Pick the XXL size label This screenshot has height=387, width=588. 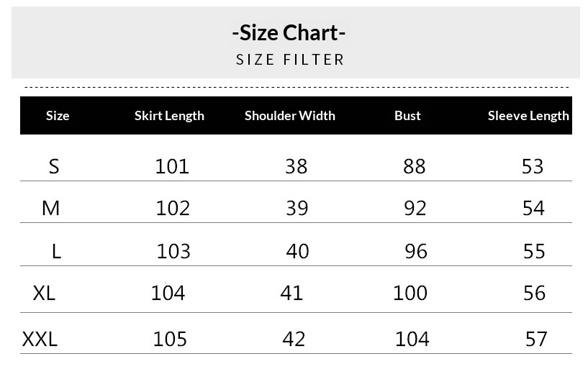40,339
